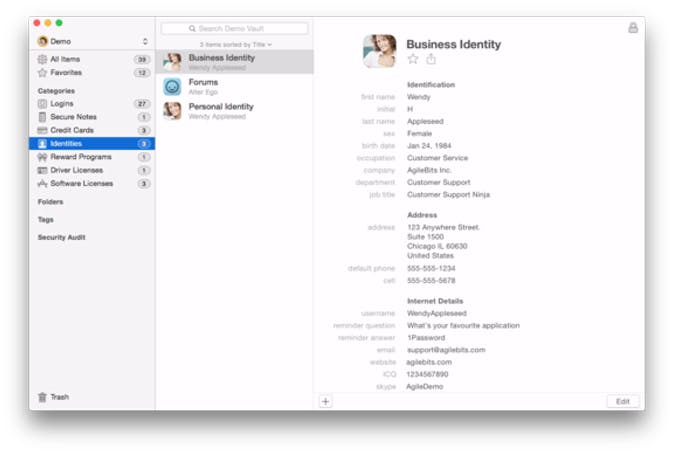Viewport: 674px width, 454px height.
Task: Click the plus button to add item
Action: click(x=325, y=402)
